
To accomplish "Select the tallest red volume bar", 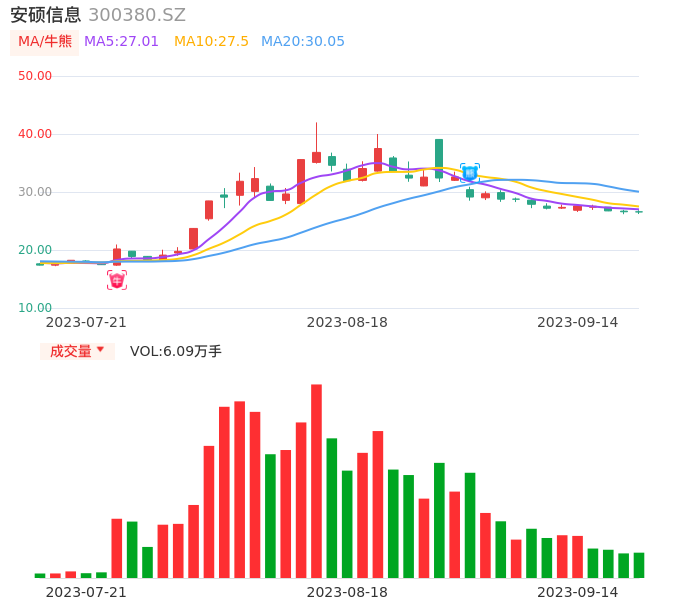I will tap(316, 481).
